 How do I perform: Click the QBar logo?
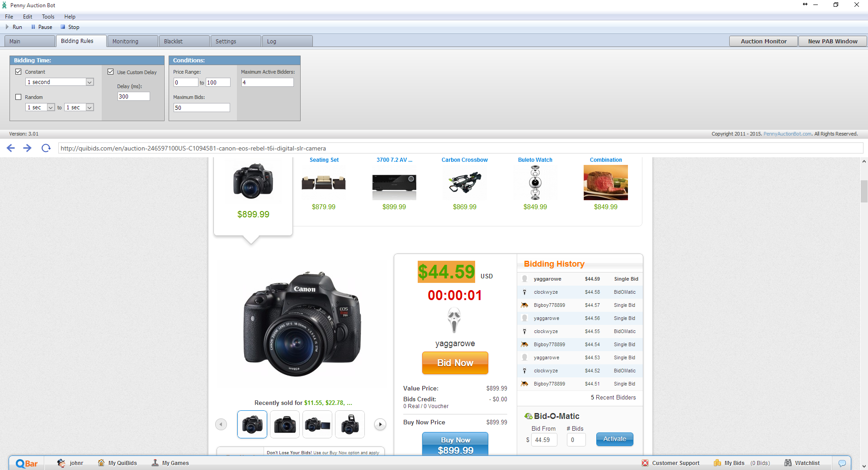(x=27, y=463)
